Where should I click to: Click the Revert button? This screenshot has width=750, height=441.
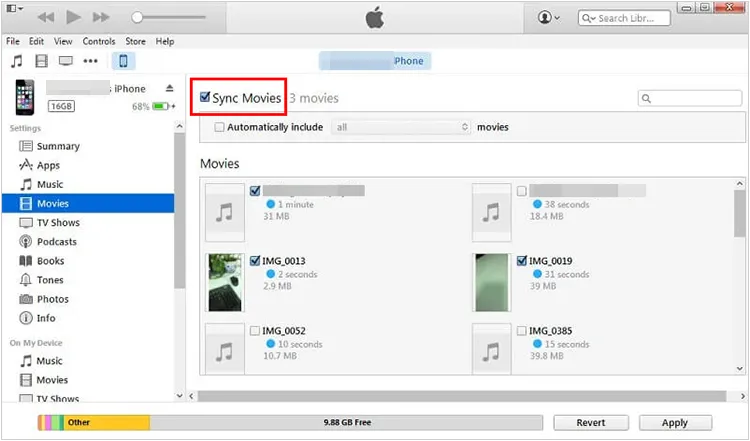click(591, 423)
